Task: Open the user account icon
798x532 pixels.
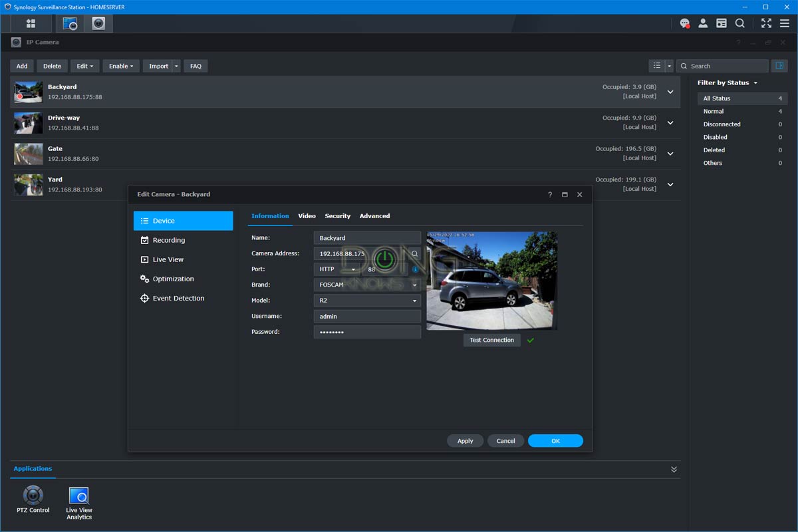Action: pos(704,23)
